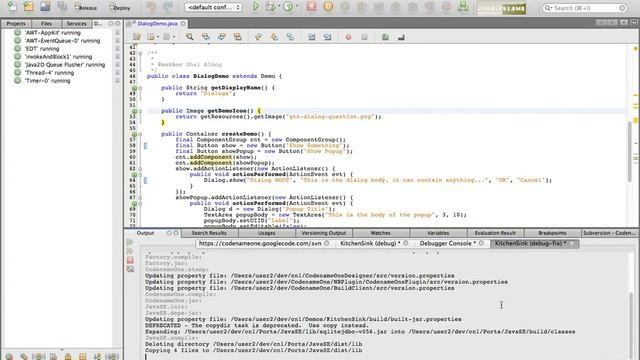640x360 pixels.
Task: Open the Search Results tab
Action: 209,233
